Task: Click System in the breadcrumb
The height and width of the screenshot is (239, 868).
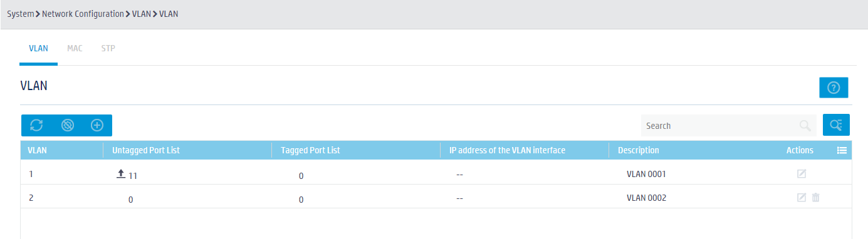Action: coord(20,14)
